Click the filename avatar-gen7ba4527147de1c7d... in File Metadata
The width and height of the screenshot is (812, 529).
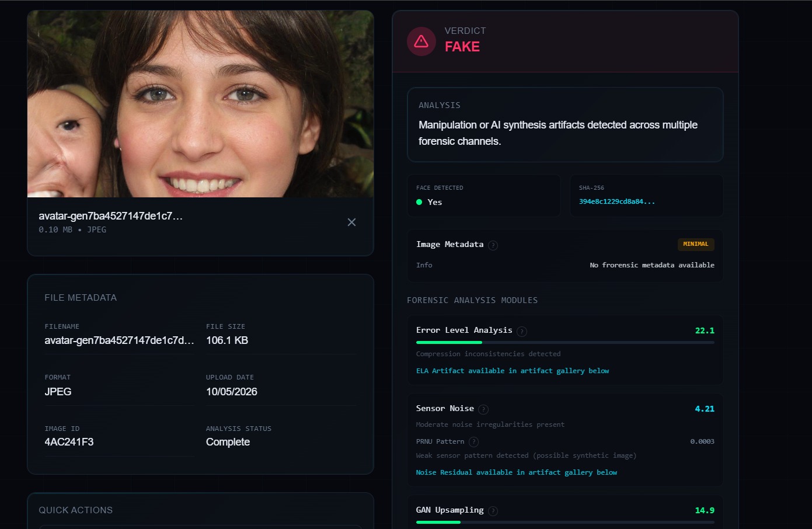tap(119, 340)
